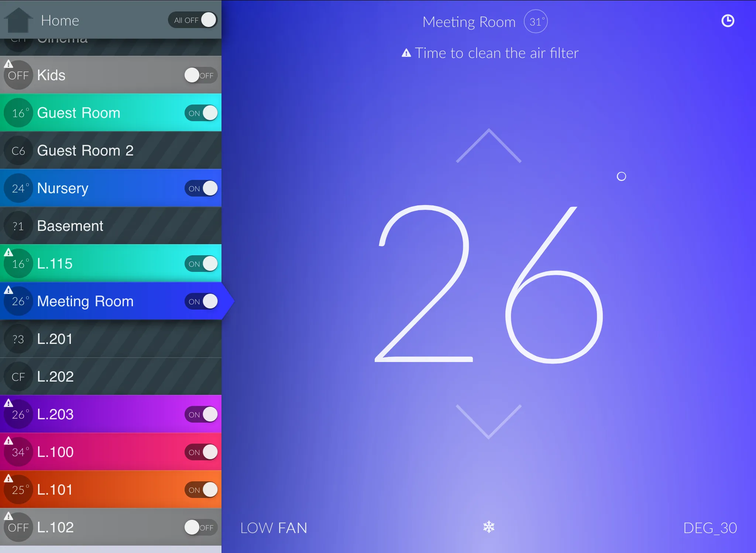The width and height of the screenshot is (756, 553).
Task: Click the warning icon on L.100
Action: (8, 441)
